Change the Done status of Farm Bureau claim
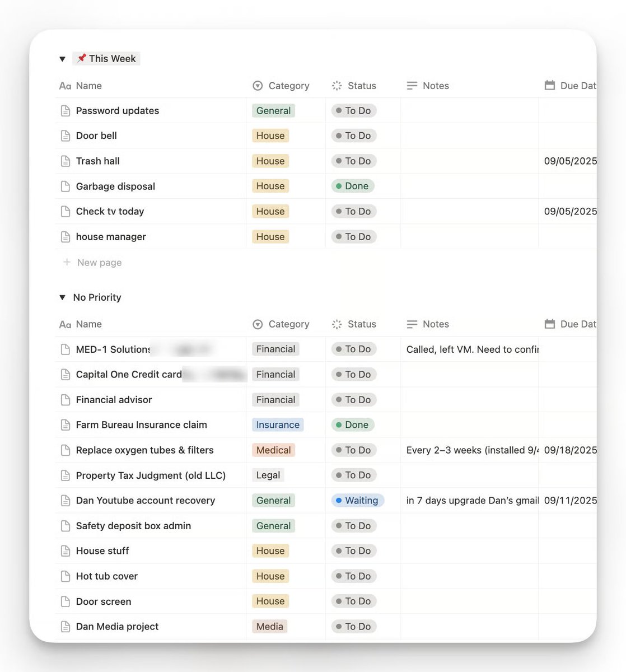This screenshot has width=626, height=672. [x=353, y=425]
